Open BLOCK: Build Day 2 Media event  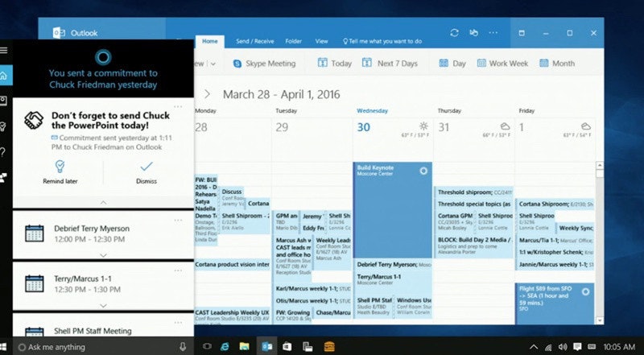click(x=474, y=246)
